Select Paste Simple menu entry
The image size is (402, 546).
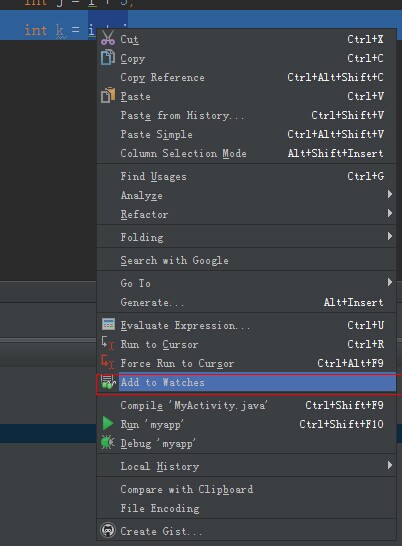click(x=246, y=134)
